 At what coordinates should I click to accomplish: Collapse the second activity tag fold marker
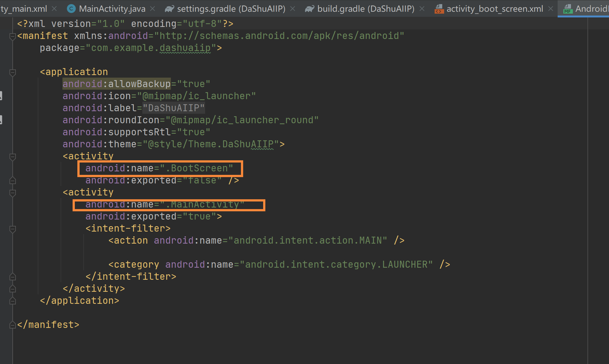pos(13,193)
